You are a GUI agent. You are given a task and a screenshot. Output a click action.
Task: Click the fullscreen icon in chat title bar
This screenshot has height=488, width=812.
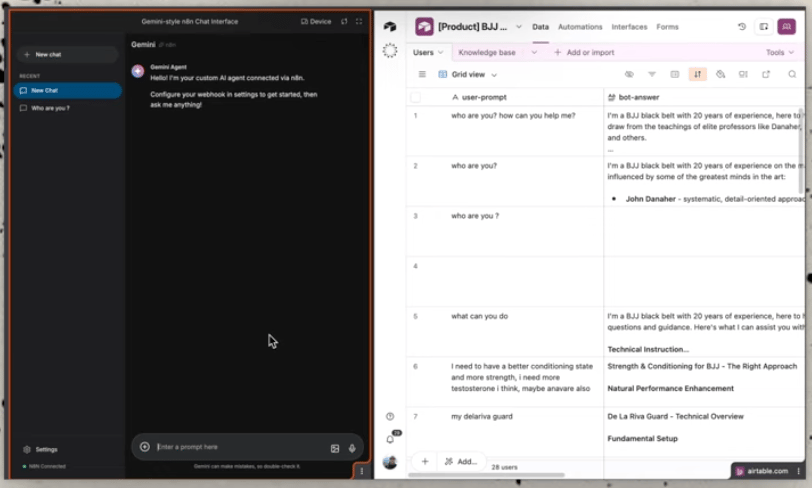[x=359, y=21]
